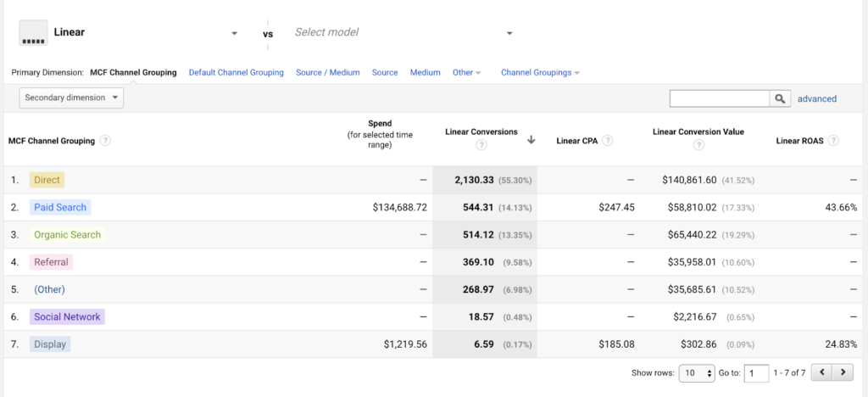Open help icon beside Linear ROAS
This screenshot has height=397, width=868.
pyautogui.click(x=833, y=141)
